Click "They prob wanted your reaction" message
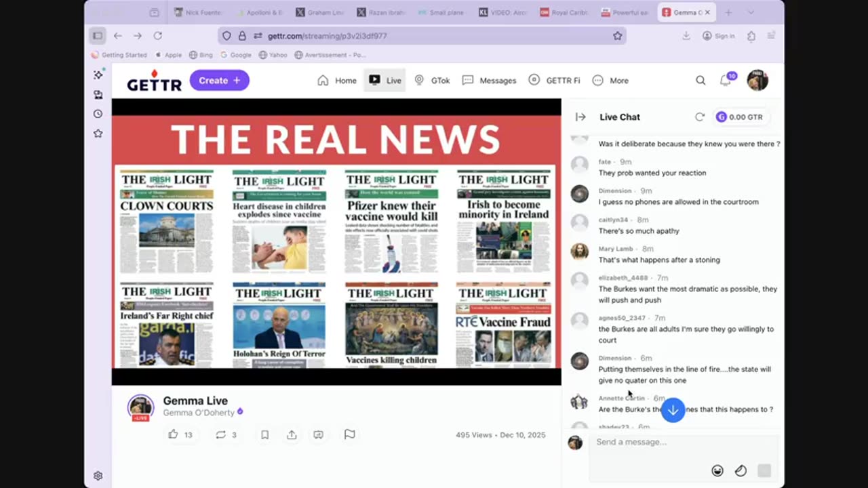The width and height of the screenshot is (868, 488). (652, 173)
